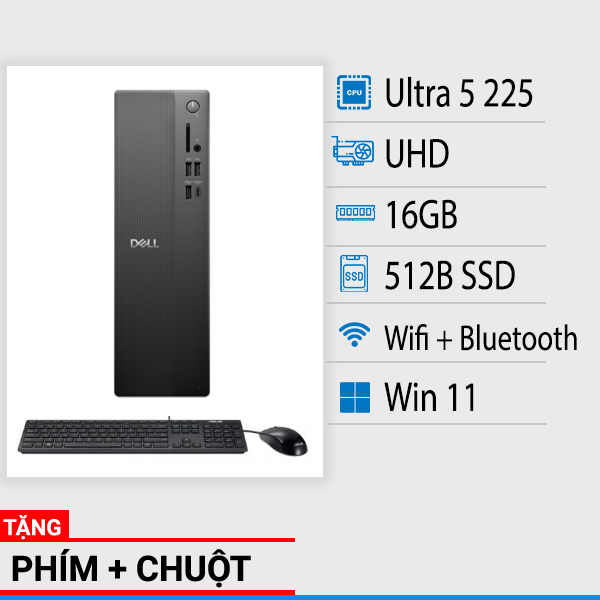Click the black keyboard in product photo
Viewport: 600px width, 600px height.
pyautogui.click(x=132, y=437)
